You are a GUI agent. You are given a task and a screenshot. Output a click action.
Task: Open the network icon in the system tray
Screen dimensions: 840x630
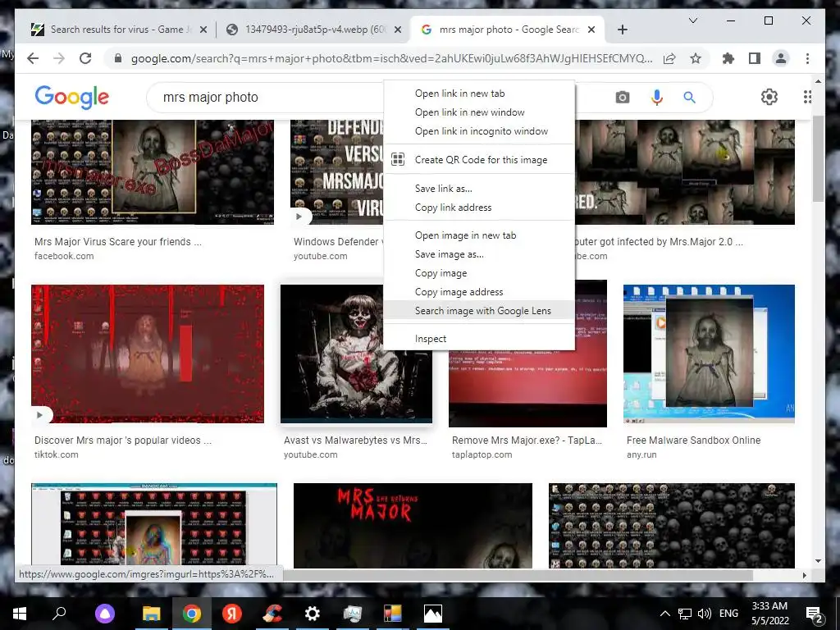(x=685, y=614)
